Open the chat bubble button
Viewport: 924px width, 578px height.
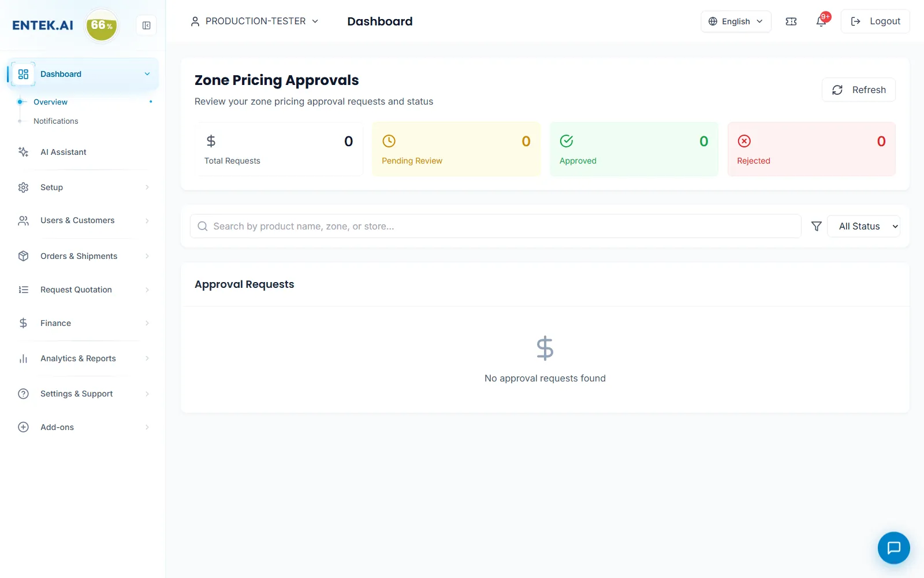[893, 547]
